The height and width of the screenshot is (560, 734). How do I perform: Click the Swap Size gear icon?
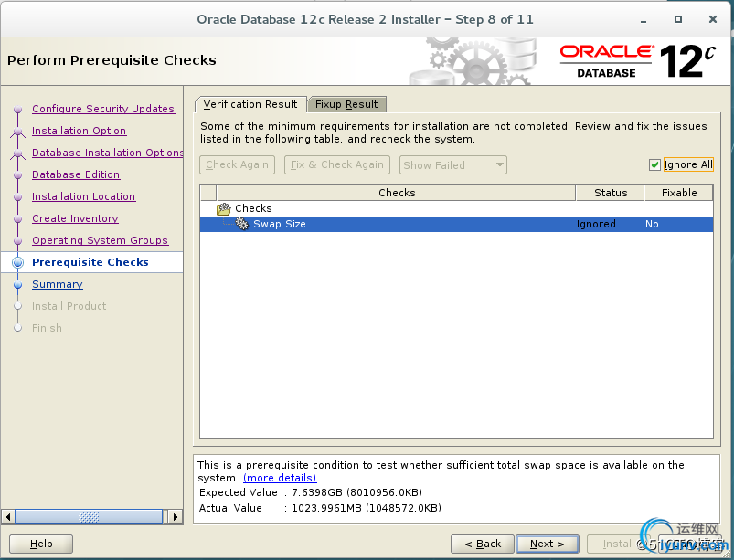241,224
